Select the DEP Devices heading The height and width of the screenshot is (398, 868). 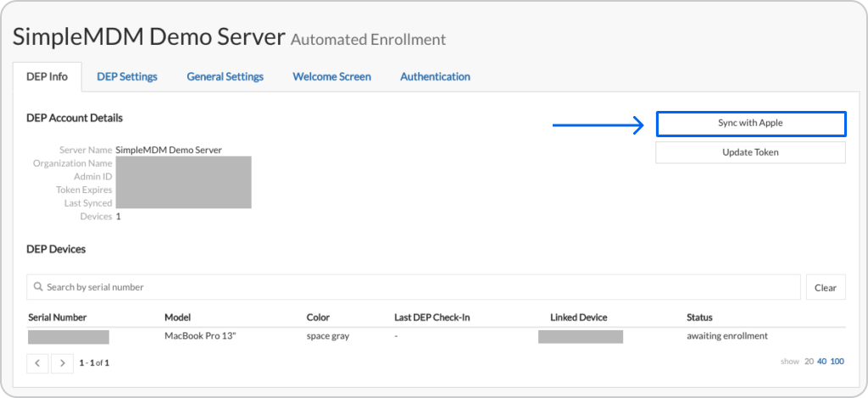pyautogui.click(x=56, y=249)
